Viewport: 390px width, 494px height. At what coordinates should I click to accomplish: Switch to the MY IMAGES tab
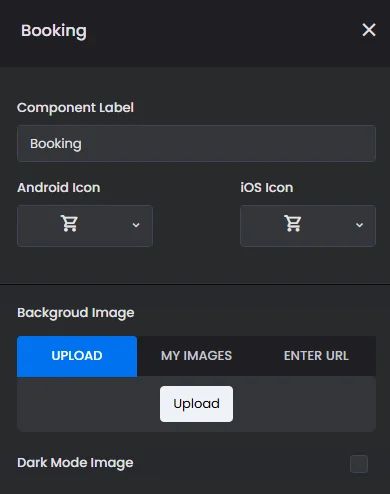(x=196, y=356)
